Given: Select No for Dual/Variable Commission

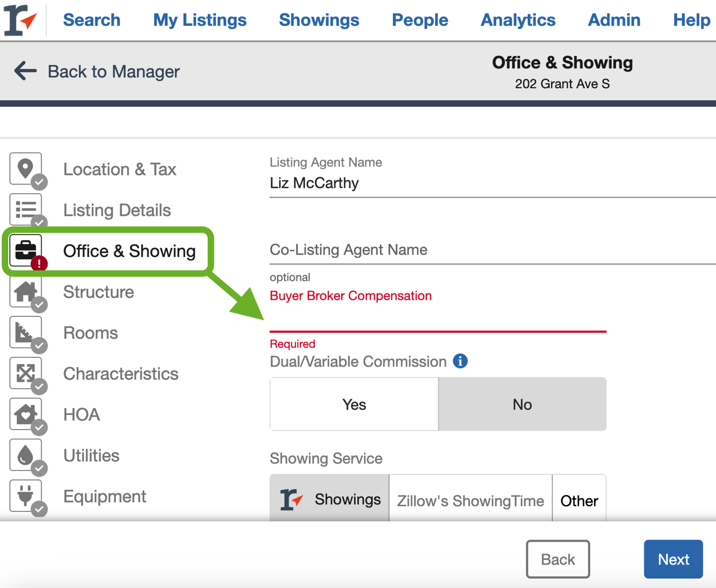Looking at the screenshot, I should click(522, 404).
